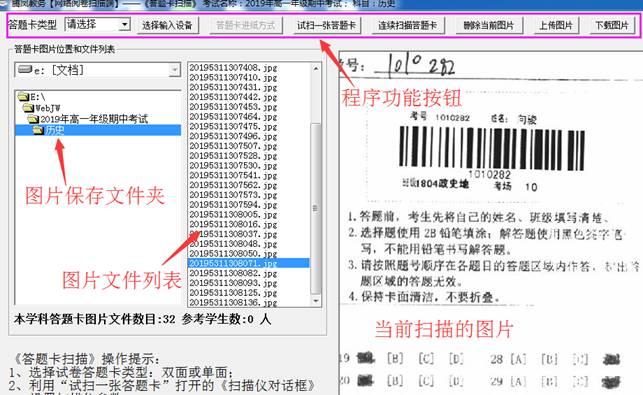Screen dimensions: 643x395
Task: Select file 20195311307408.jpg
Action: point(233,68)
